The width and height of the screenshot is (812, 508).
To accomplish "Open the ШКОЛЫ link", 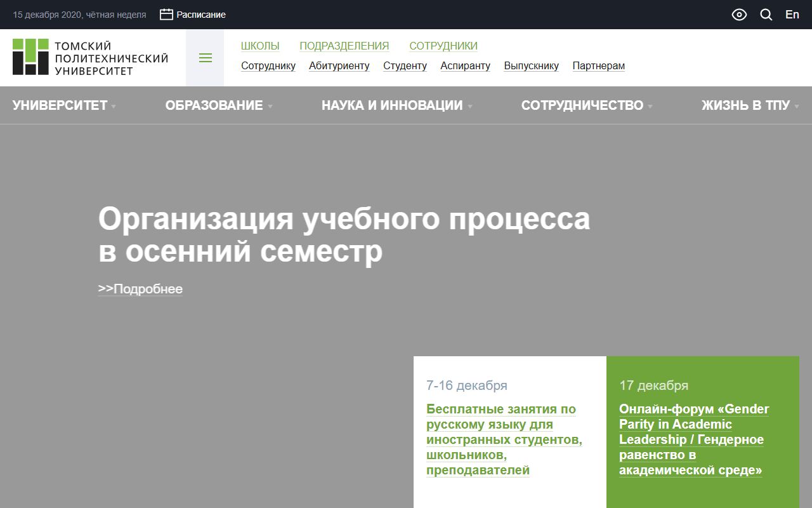I will 260,46.
